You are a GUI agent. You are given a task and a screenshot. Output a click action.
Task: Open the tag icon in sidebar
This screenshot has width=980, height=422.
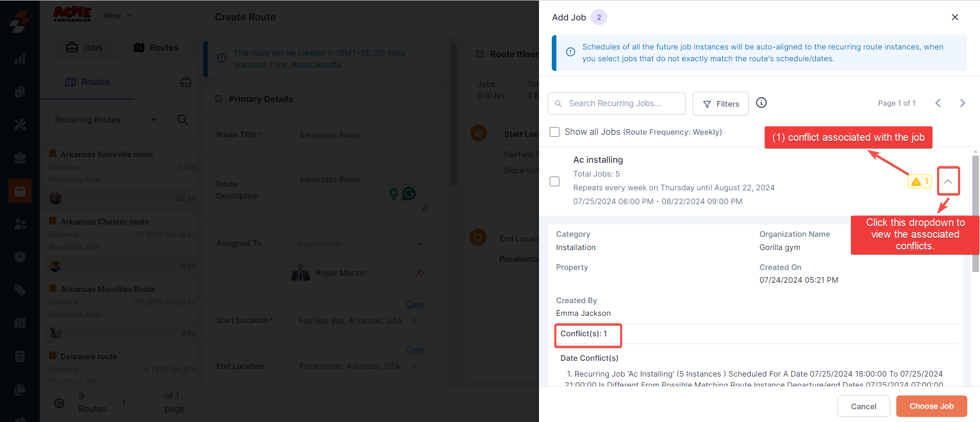(20, 290)
